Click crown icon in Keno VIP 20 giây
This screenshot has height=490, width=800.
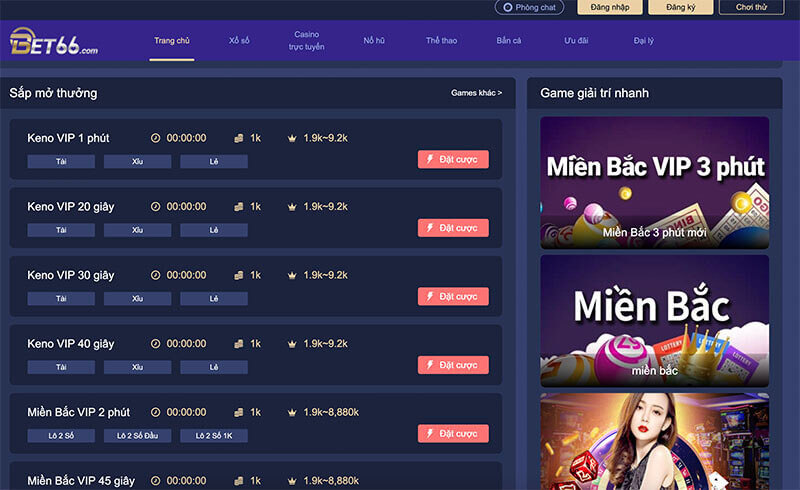292,206
